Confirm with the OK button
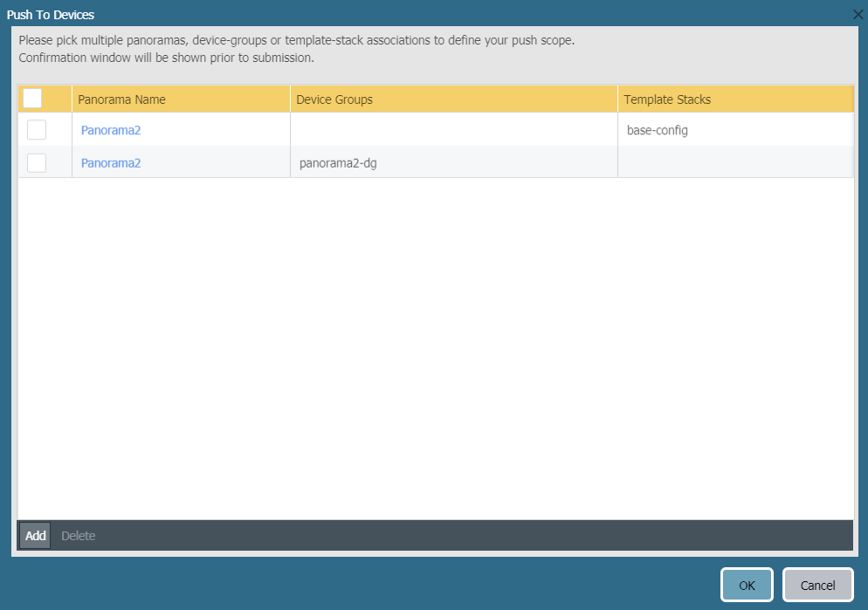 pos(747,585)
